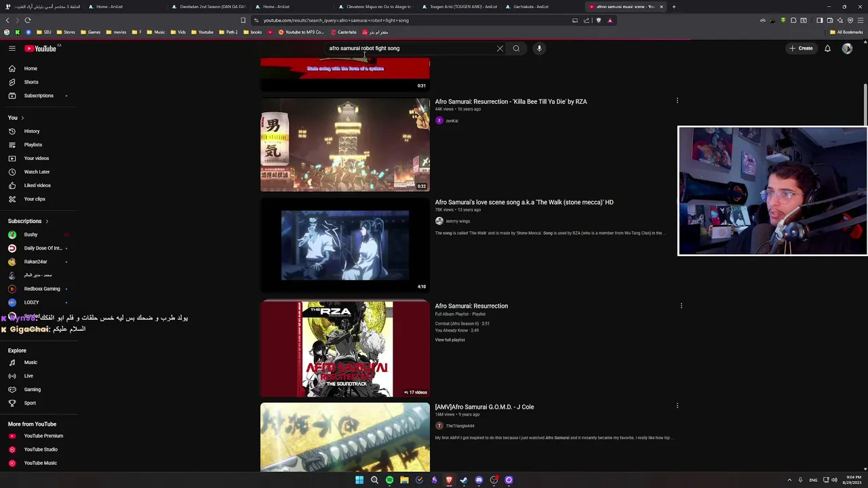Open 'The Walk (stone mecca)' video title

524,202
